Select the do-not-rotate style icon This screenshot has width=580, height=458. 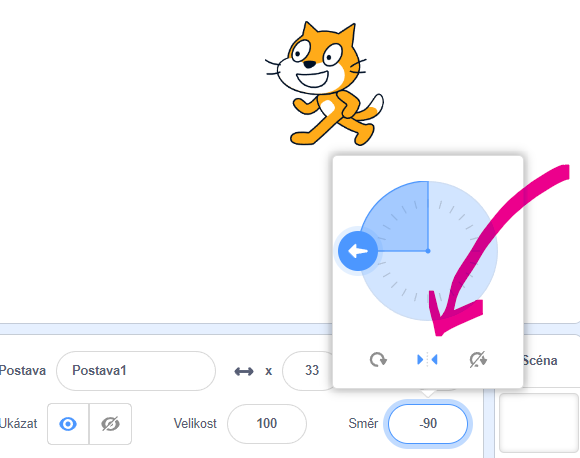478,360
